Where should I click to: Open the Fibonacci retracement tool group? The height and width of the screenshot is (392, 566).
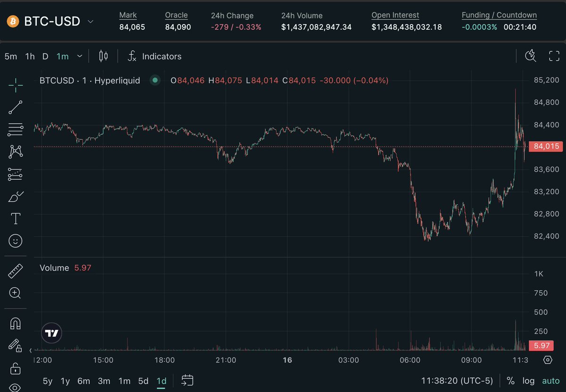[x=16, y=129]
